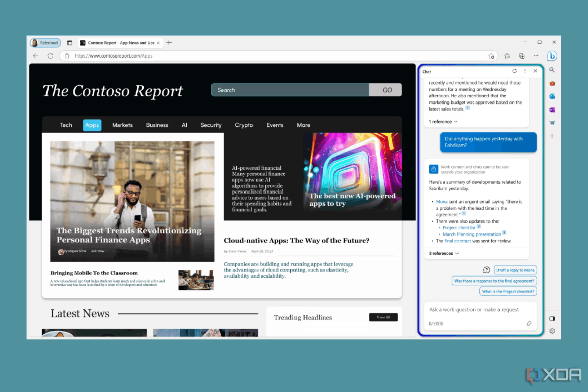Viewport: 588px width, 392px height.
Task: Click the "Ask a work question" input box
Action: [x=474, y=310]
